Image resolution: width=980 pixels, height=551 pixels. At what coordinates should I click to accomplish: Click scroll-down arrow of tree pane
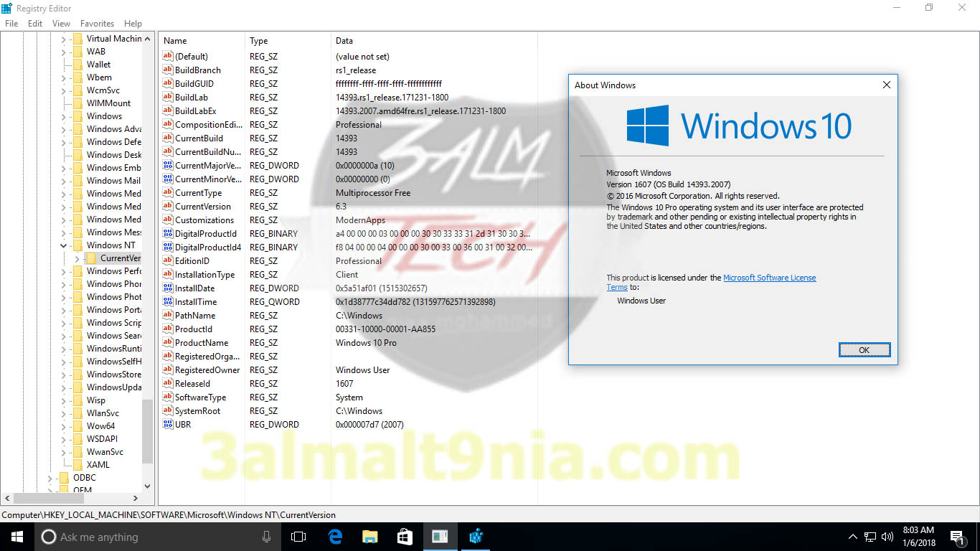(148, 486)
